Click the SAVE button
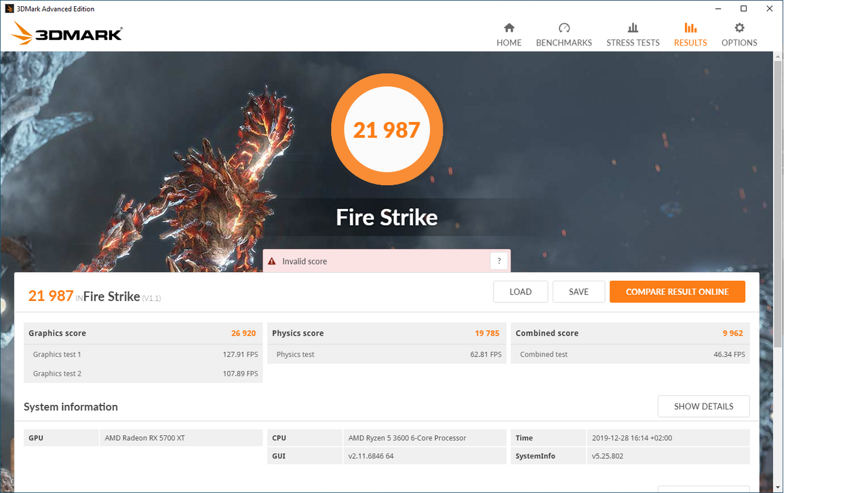This screenshot has width=868, height=493. tap(578, 292)
